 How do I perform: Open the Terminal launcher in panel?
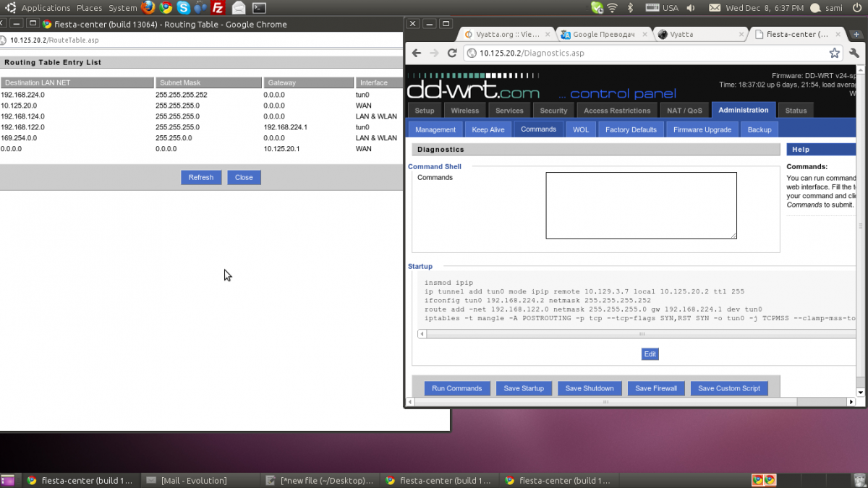click(x=259, y=8)
